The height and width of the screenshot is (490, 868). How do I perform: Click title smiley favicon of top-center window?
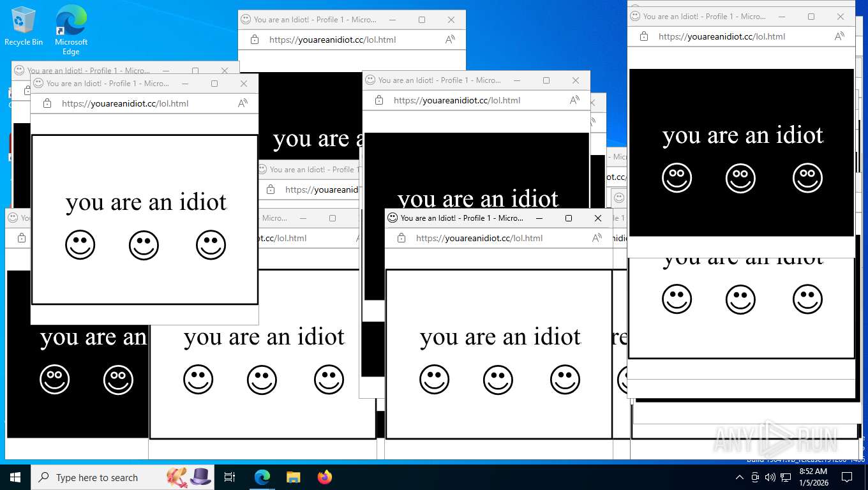coord(246,19)
